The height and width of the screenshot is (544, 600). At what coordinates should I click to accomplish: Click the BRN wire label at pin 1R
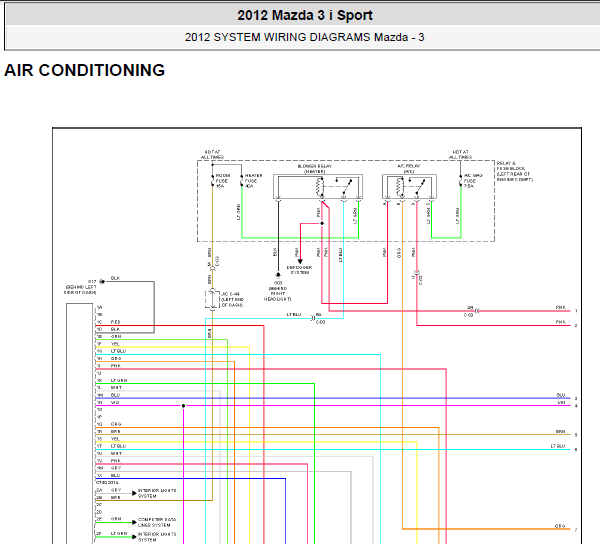pos(116,432)
